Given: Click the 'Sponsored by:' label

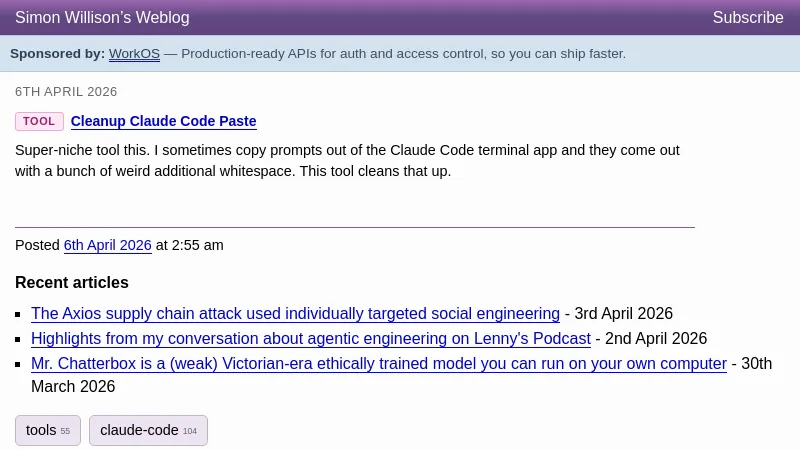Looking at the screenshot, I should point(57,54).
